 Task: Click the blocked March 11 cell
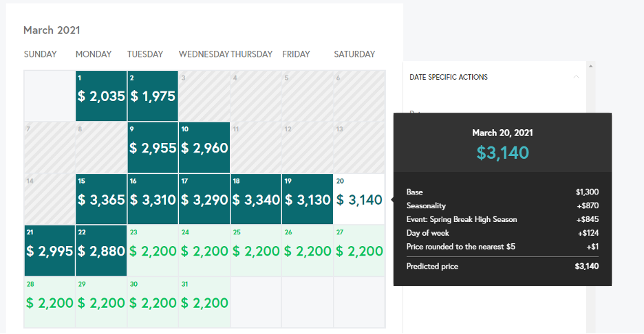[256, 147]
